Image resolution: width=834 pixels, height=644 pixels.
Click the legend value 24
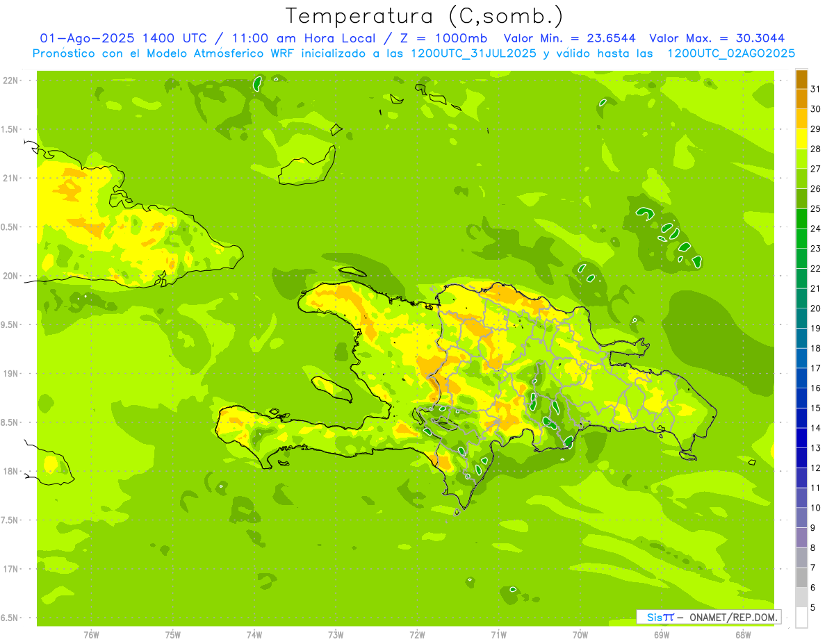[x=815, y=229]
